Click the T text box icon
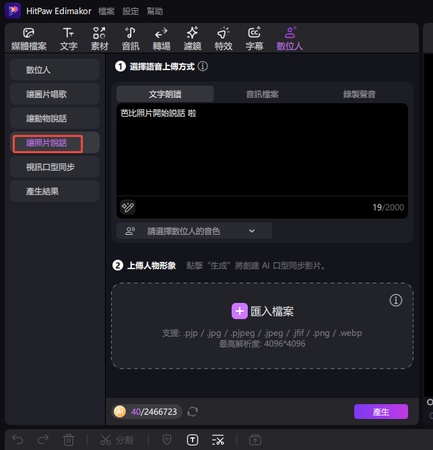 click(x=192, y=440)
